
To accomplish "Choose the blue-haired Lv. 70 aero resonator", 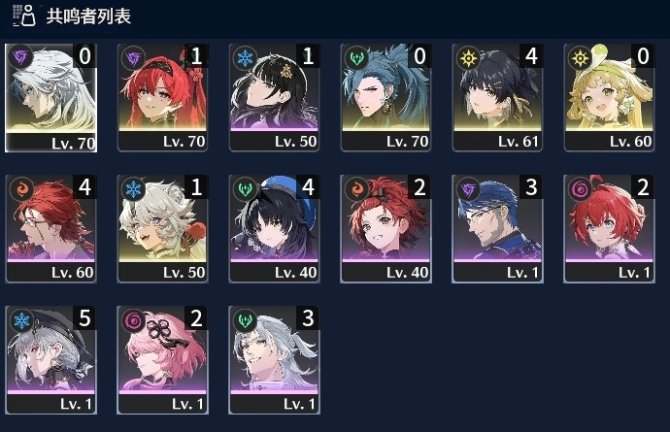I will [386, 98].
